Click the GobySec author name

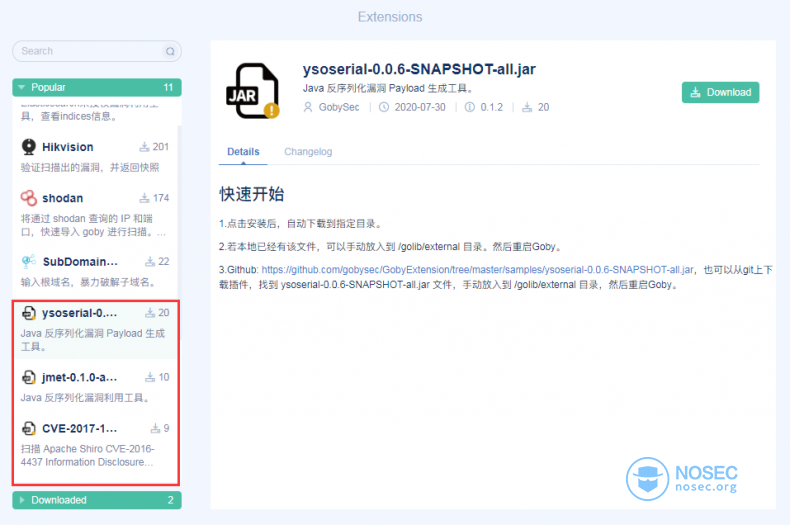coord(339,107)
